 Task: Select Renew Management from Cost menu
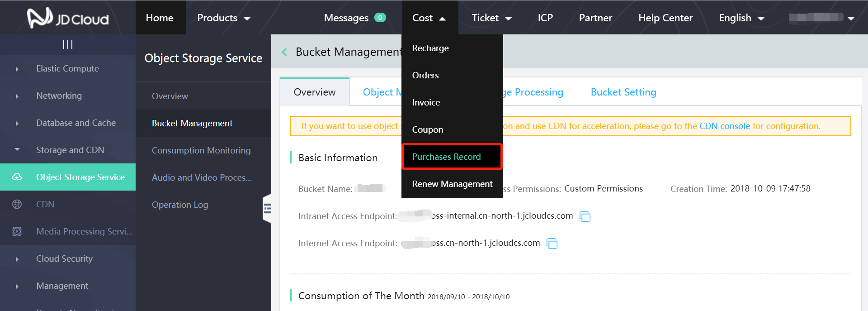[452, 184]
